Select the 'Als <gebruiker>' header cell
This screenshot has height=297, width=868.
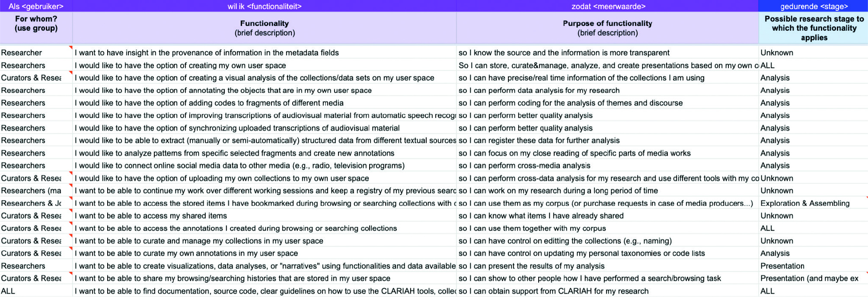click(x=36, y=6)
